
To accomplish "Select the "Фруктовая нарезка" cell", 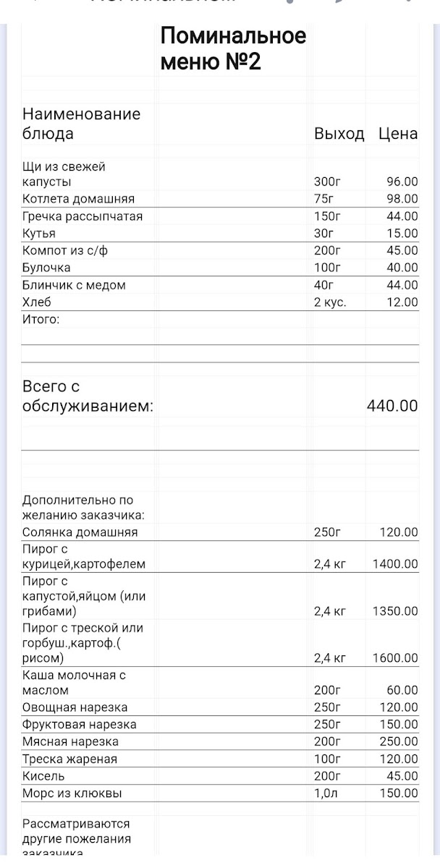I will (79, 725).
